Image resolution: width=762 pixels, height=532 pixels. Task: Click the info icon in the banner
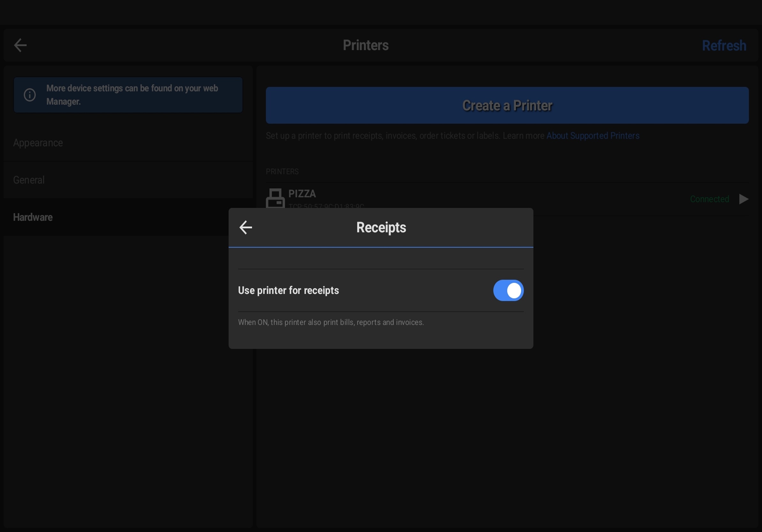click(x=30, y=95)
